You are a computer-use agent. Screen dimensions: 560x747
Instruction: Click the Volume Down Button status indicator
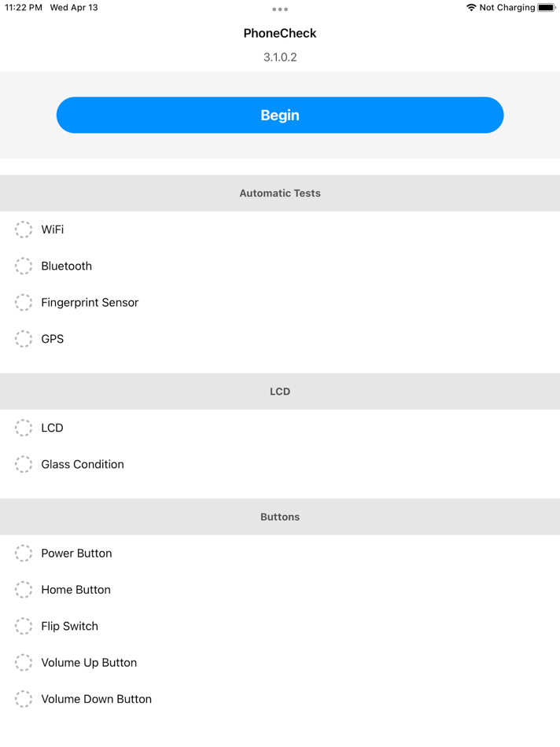pos(23,699)
